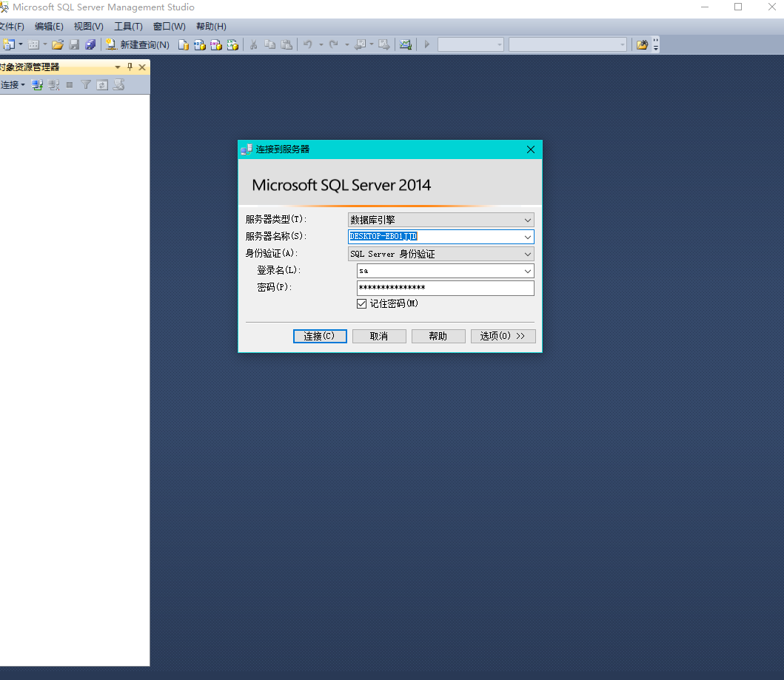This screenshot has height=680, width=784.
Task: Open the 文件(F) menu
Action: pyautogui.click(x=12, y=27)
